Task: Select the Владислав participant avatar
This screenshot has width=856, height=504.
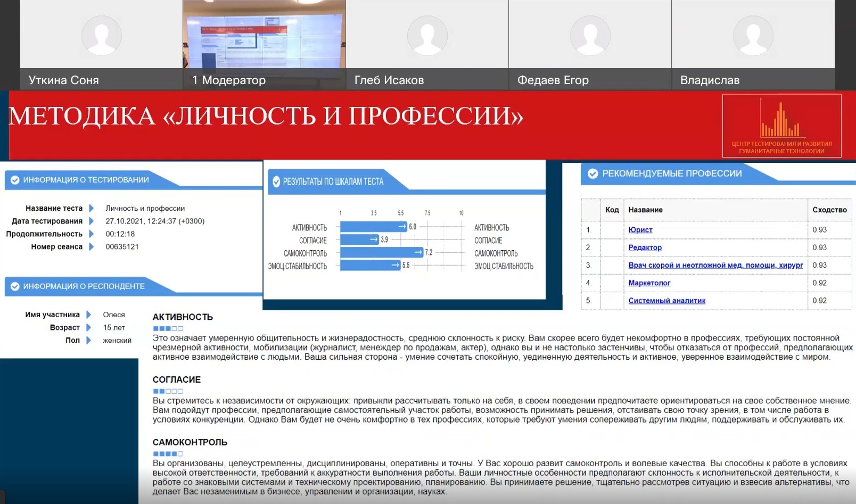Action: 753,35
